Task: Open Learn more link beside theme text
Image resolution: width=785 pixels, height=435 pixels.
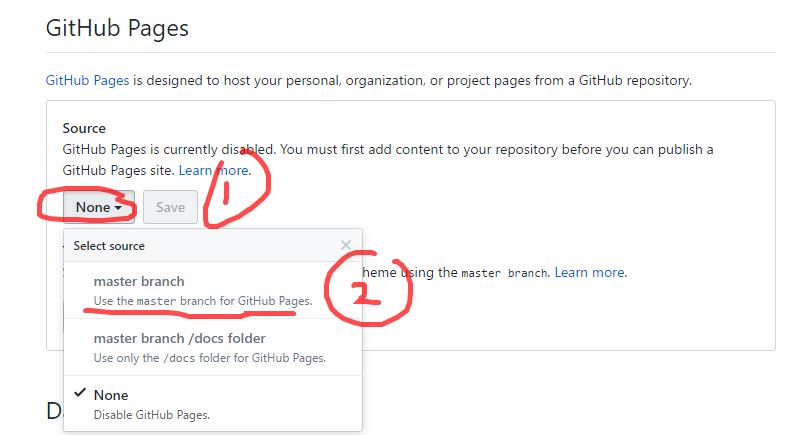Action: 590,272
